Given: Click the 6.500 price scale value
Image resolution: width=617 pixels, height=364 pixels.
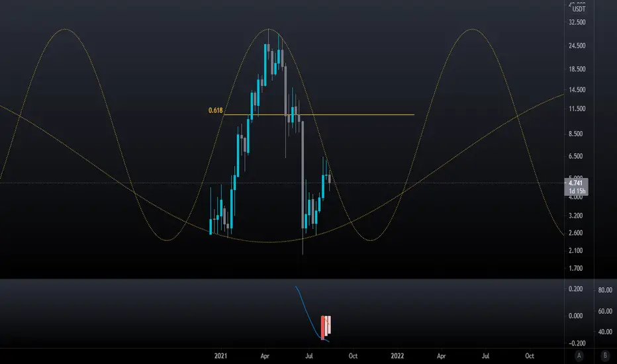Looking at the screenshot, I should pos(577,156).
